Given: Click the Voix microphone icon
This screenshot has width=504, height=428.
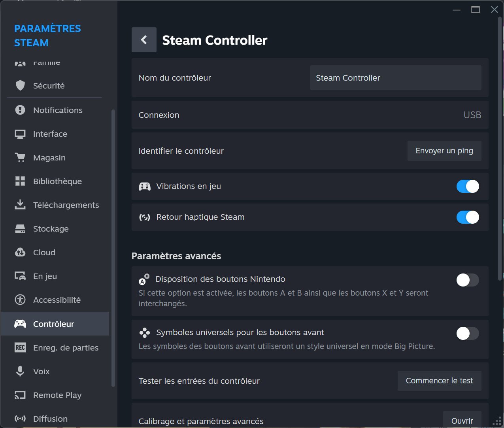Looking at the screenshot, I should coord(20,371).
